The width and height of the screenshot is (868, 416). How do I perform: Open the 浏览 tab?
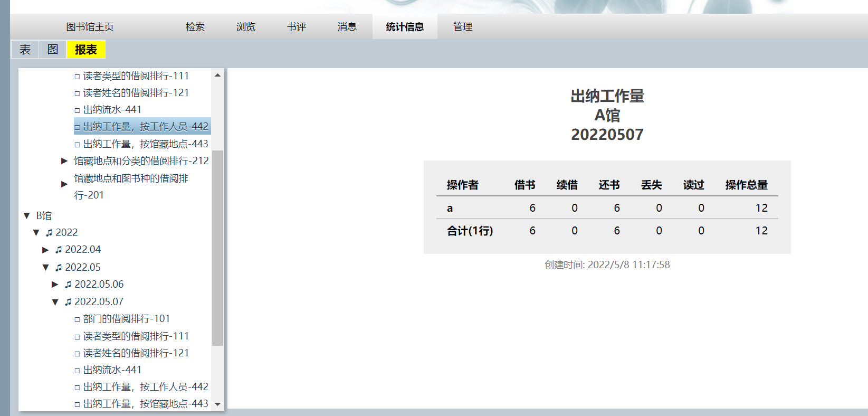[x=246, y=27]
